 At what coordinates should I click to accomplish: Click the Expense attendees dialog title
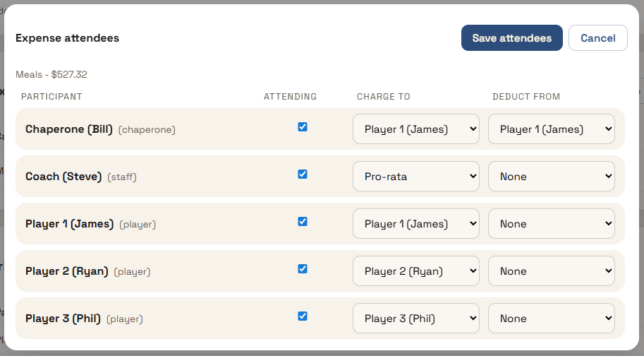coord(67,38)
